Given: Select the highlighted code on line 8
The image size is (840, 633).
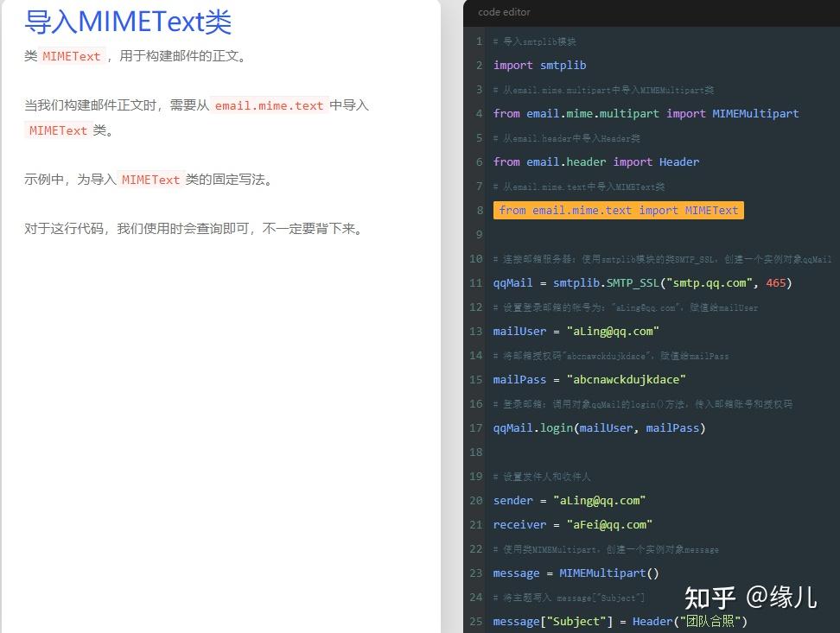Looking at the screenshot, I should pyautogui.click(x=618, y=210).
